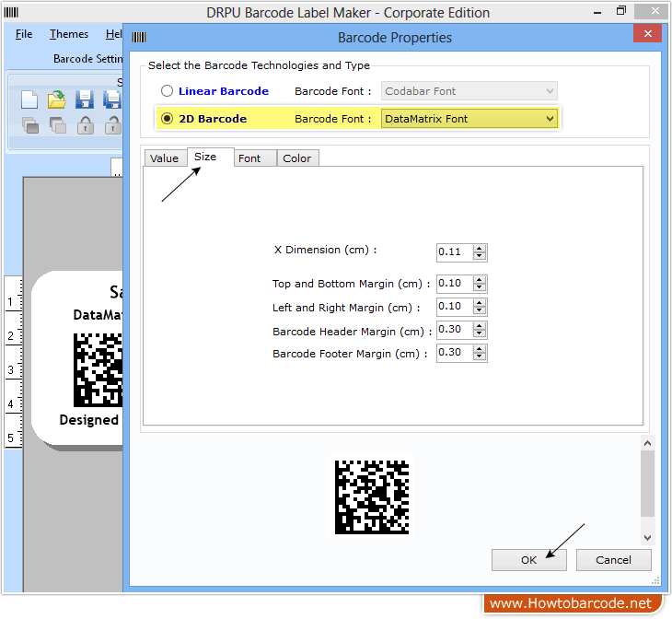Click 'Barcode Settin' label in main window
The height and width of the screenshot is (619, 672).
pyautogui.click(x=87, y=58)
